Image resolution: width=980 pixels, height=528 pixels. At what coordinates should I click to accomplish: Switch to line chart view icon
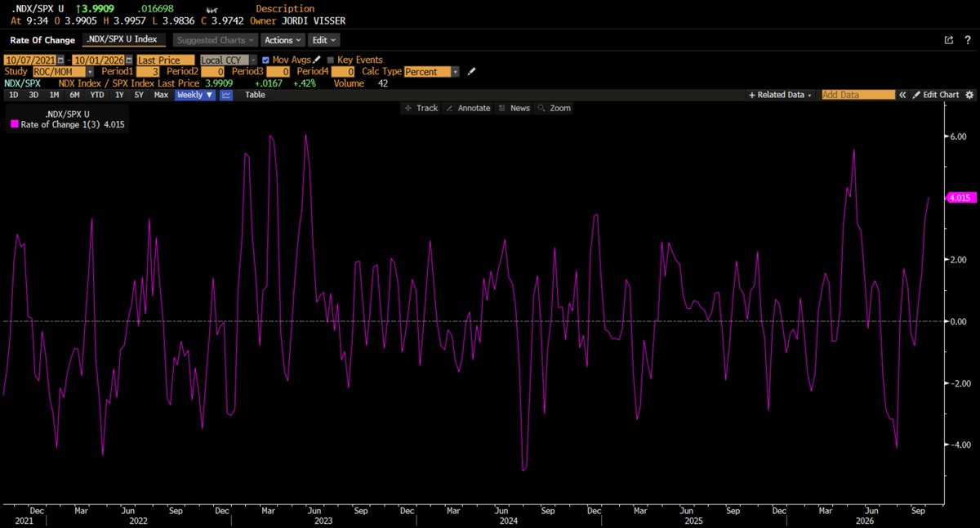226,95
